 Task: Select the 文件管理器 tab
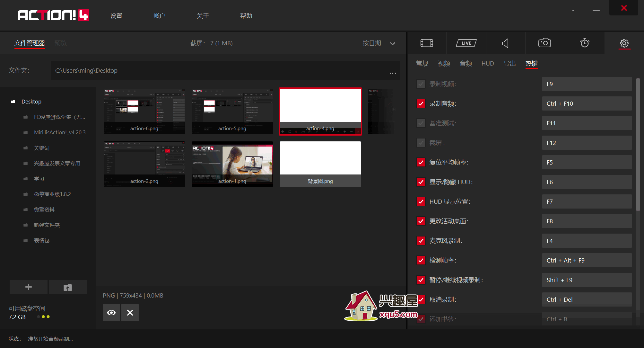(30, 43)
